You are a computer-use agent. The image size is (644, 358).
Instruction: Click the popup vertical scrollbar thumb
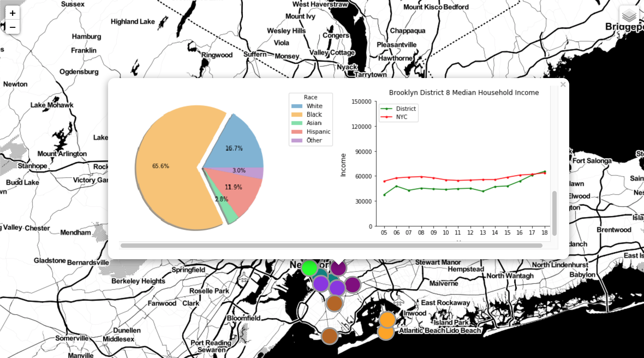coord(554,213)
